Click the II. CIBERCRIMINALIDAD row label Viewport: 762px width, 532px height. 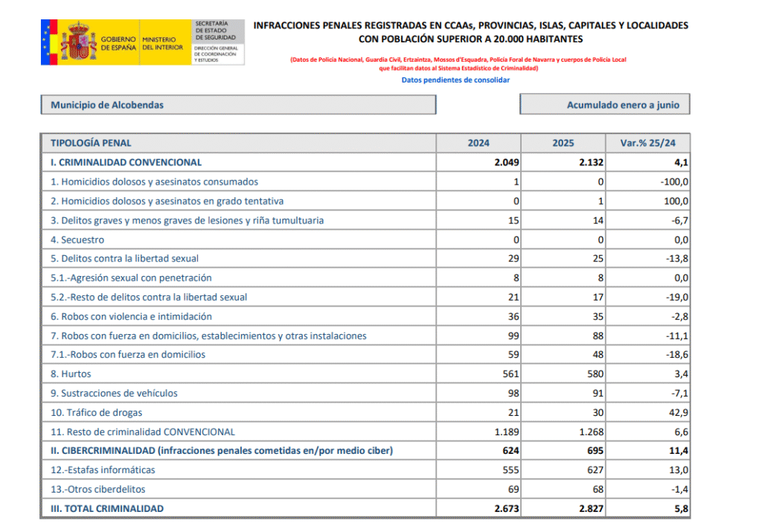(221, 451)
